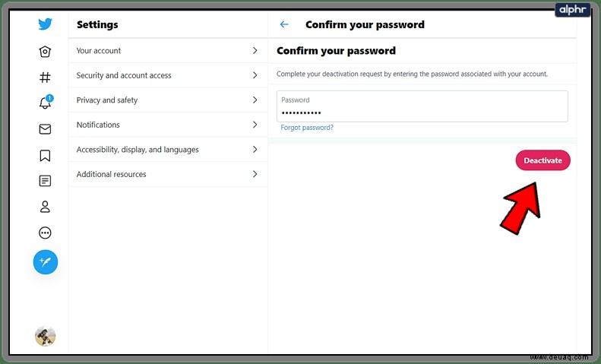
Task: Open Notifications bell icon
Action: pos(46,103)
